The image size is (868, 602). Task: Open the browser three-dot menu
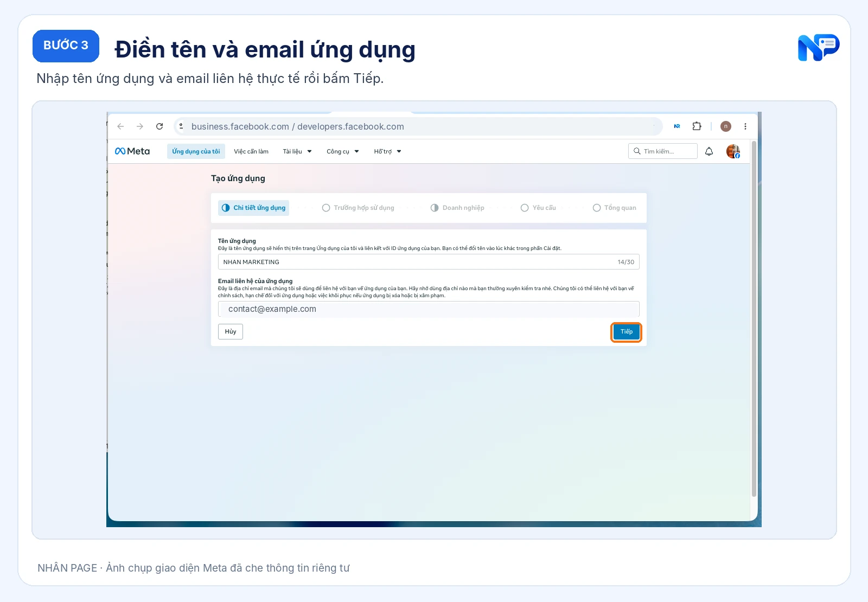[745, 126]
